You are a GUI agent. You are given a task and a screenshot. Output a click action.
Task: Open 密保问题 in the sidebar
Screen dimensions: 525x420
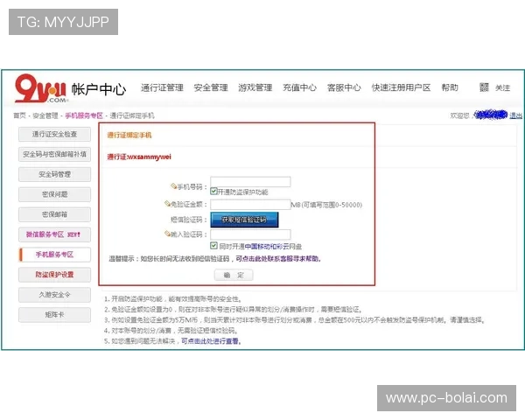coord(54,194)
